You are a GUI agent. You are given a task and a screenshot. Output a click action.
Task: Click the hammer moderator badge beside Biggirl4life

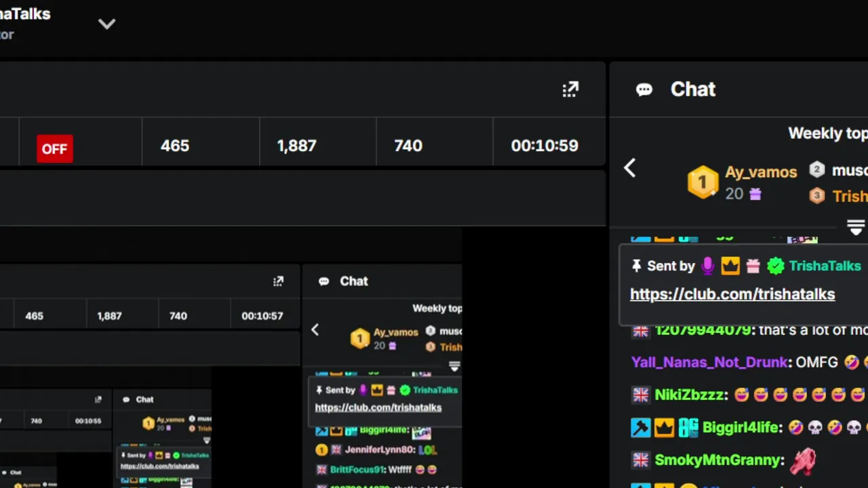pos(641,428)
